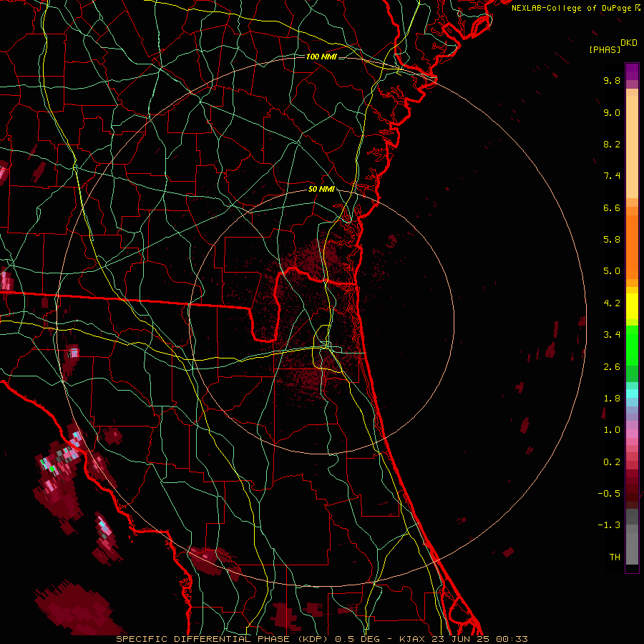
Task: Click the 100 NMI range ring label
Action: pyautogui.click(x=321, y=57)
